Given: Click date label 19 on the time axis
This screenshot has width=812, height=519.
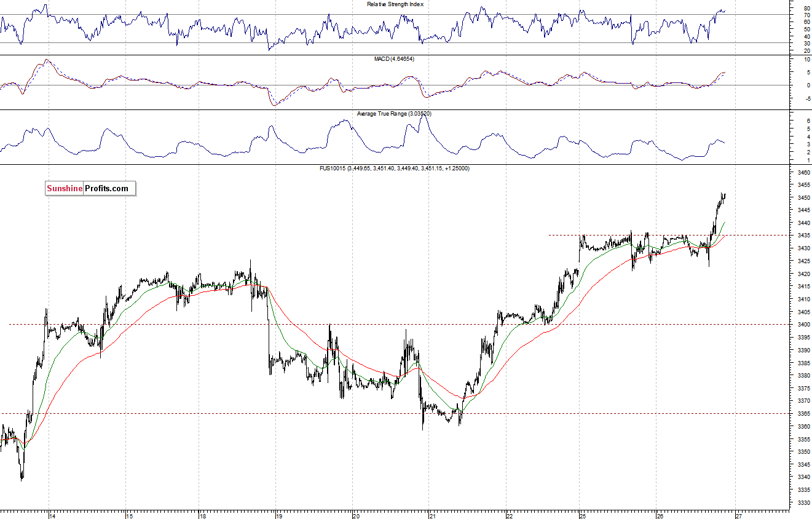Looking at the screenshot, I should 279,515.
